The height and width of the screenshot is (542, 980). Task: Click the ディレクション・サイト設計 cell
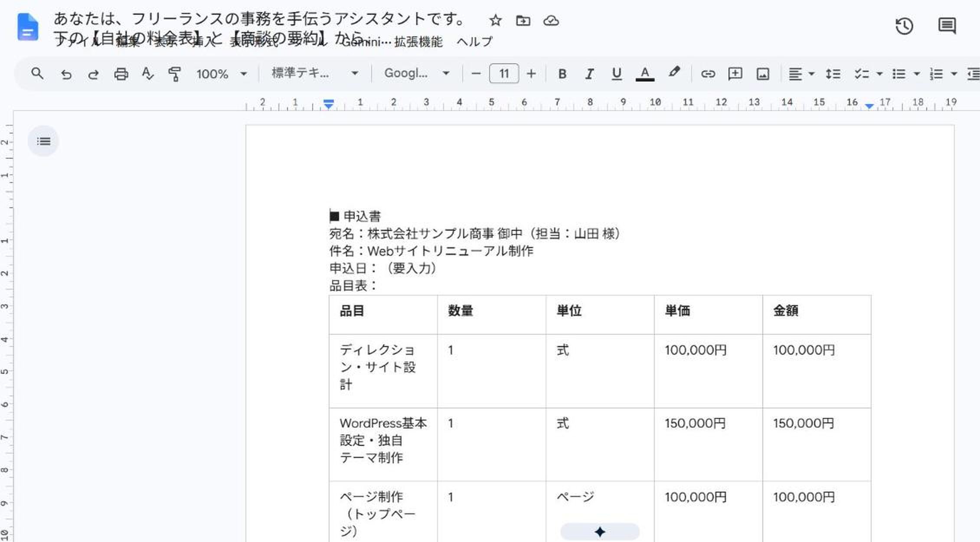point(383,371)
